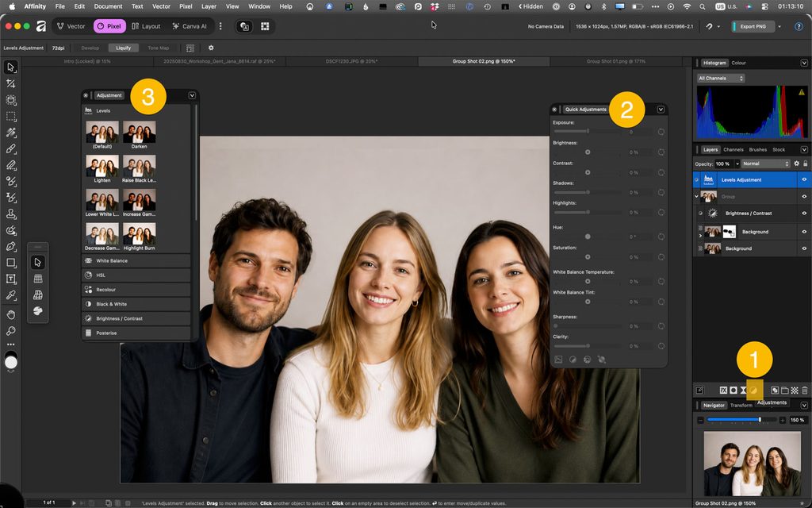Delete the layer with the trash icon
Screen dimensions: 812x508
(x=804, y=391)
